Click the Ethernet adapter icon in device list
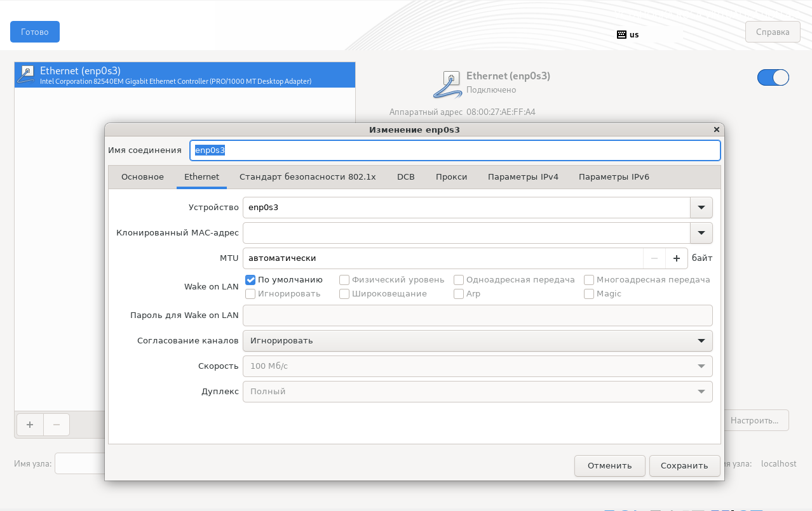 (27, 74)
